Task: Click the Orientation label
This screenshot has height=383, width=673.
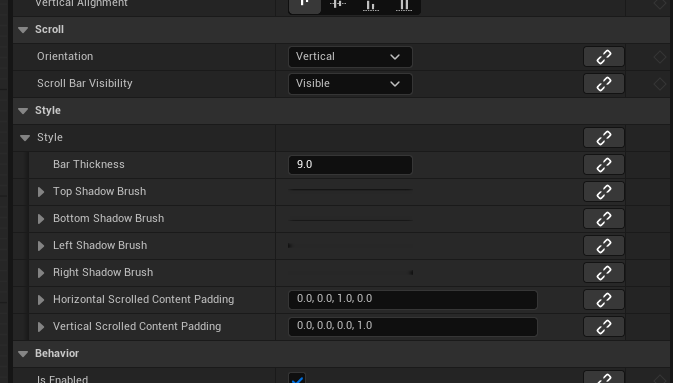Action: tap(65, 56)
